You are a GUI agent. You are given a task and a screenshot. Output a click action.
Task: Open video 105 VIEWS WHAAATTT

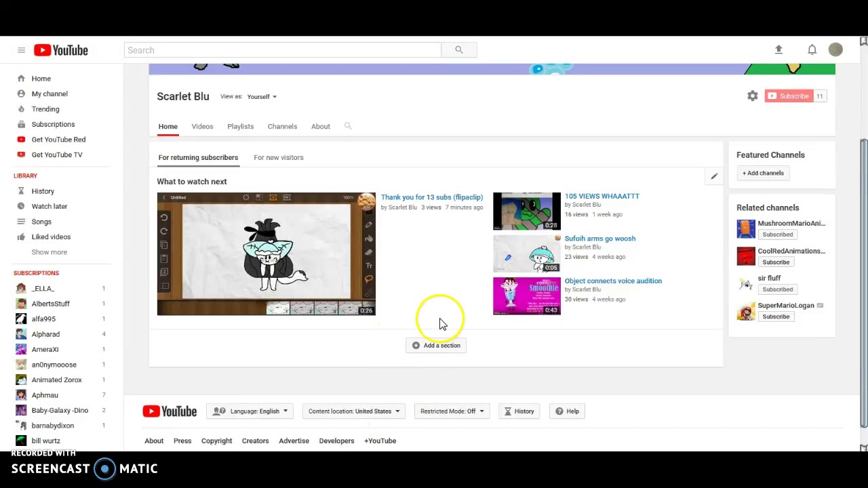pyautogui.click(x=602, y=196)
